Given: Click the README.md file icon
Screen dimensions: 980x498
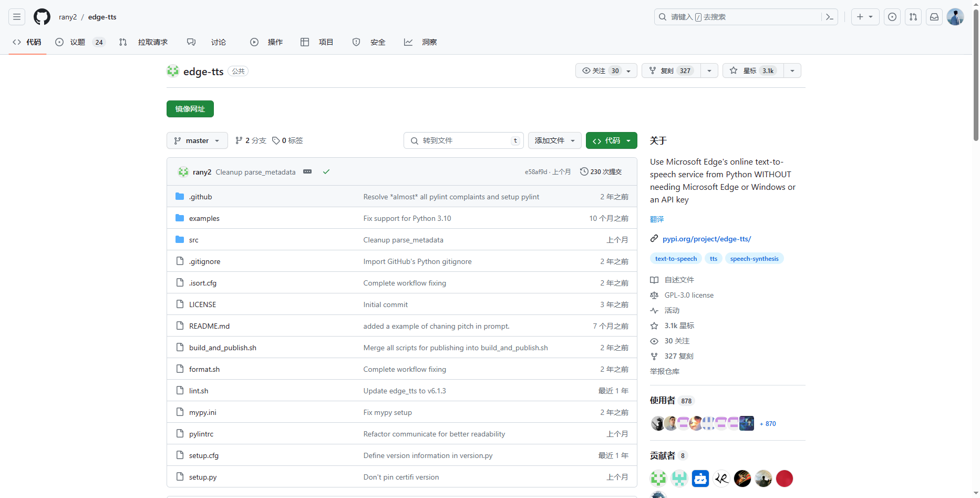Looking at the screenshot, I should coord(180,326).
